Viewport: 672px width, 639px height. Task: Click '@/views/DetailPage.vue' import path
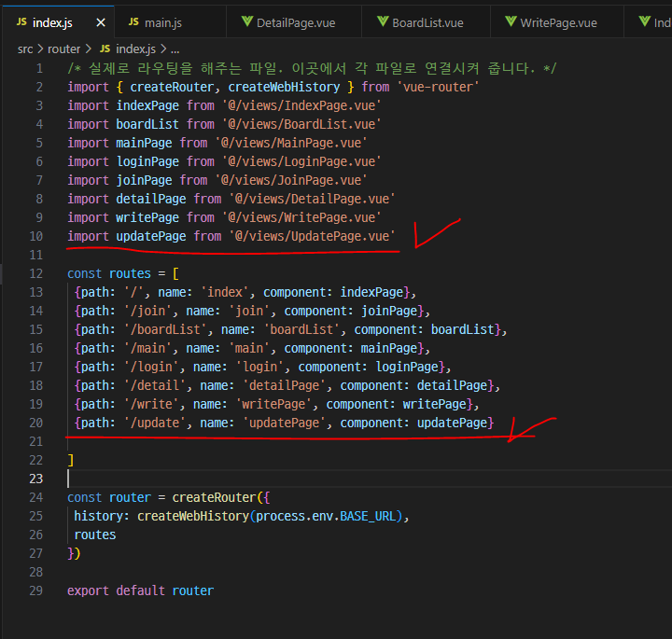312,199
